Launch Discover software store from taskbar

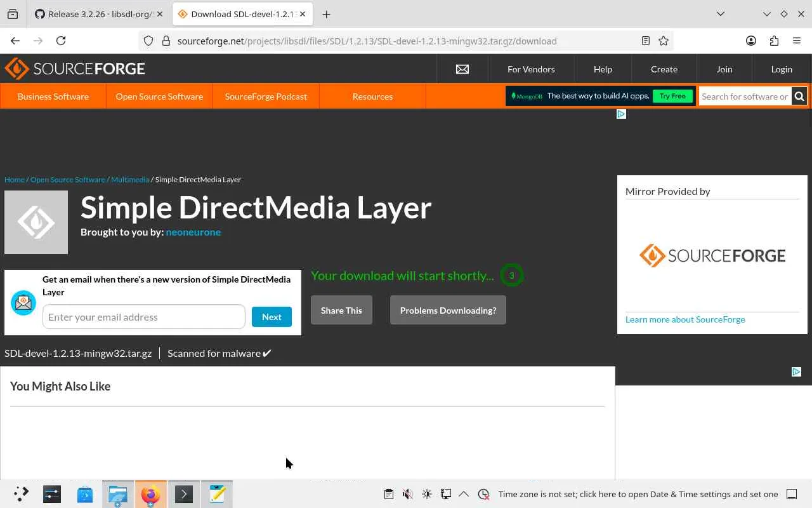click(85, 494)
